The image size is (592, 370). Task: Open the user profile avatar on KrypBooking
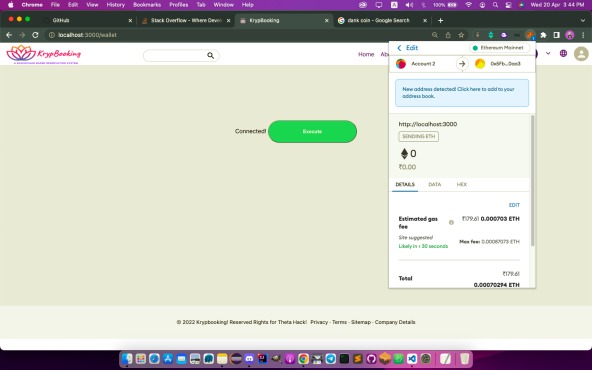[581, 54]
